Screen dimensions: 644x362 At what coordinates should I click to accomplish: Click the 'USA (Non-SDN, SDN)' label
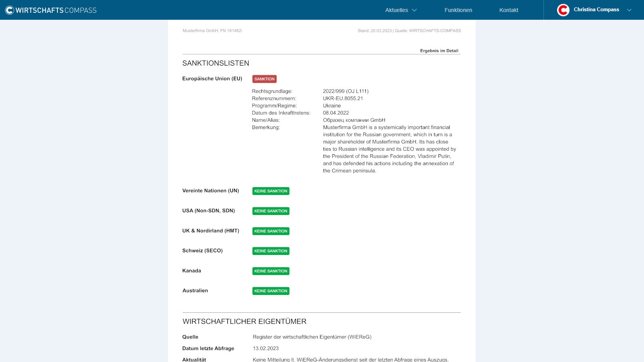click(209, 211)
